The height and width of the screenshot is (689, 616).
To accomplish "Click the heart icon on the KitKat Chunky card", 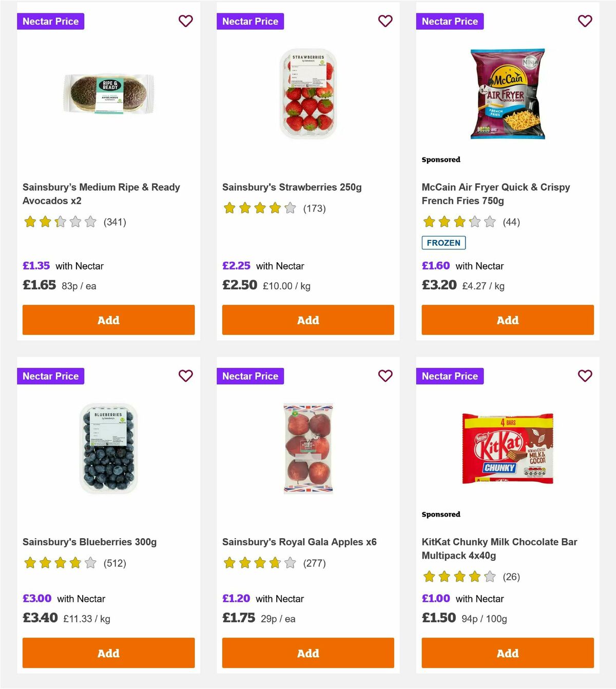I will point(585,376).
